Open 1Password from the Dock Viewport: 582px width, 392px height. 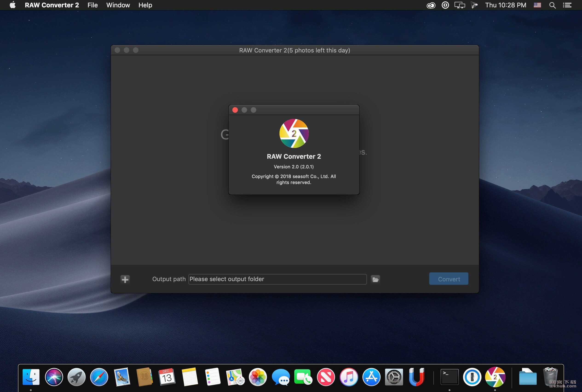click(x=472, y=377)
